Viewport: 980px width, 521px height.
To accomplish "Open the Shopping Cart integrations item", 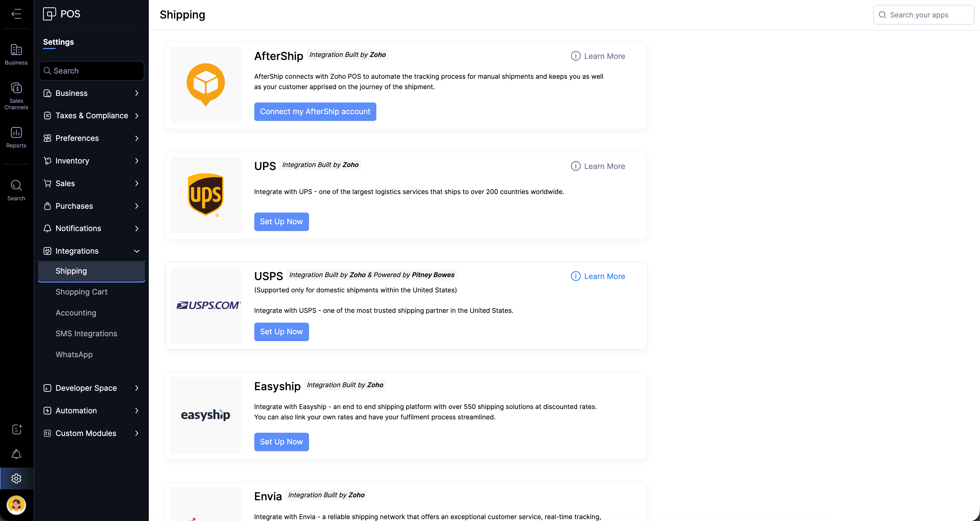I will 81,292.
